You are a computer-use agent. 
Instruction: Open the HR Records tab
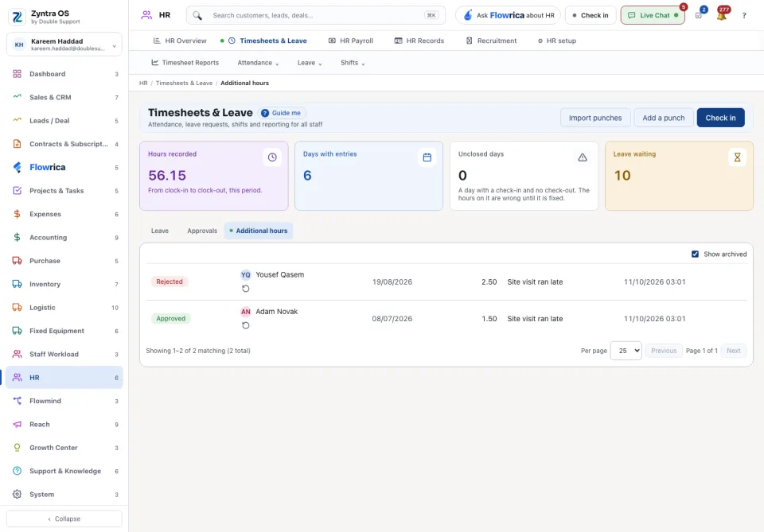(419, 41)
